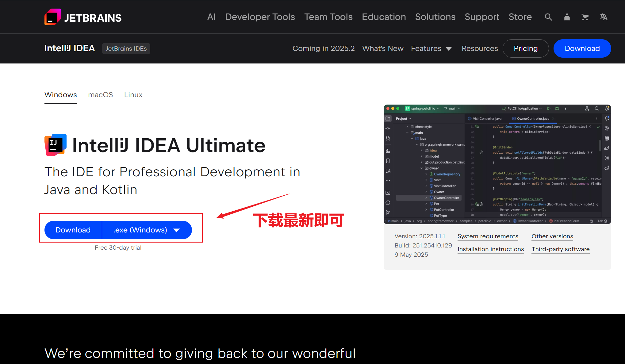Click the IDE screenshot thumbnail
625x364 pixels.
[x=497, y=164]
